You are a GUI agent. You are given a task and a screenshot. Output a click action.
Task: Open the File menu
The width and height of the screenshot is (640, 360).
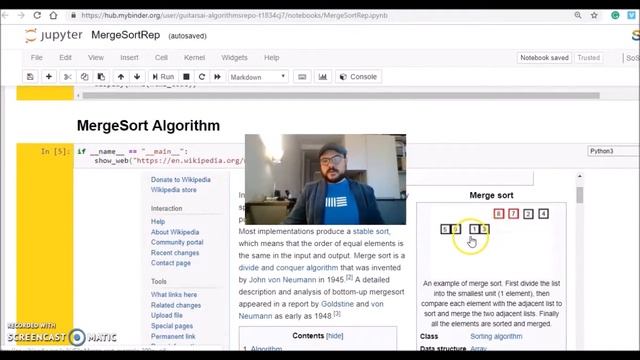[x=36, y=58]
